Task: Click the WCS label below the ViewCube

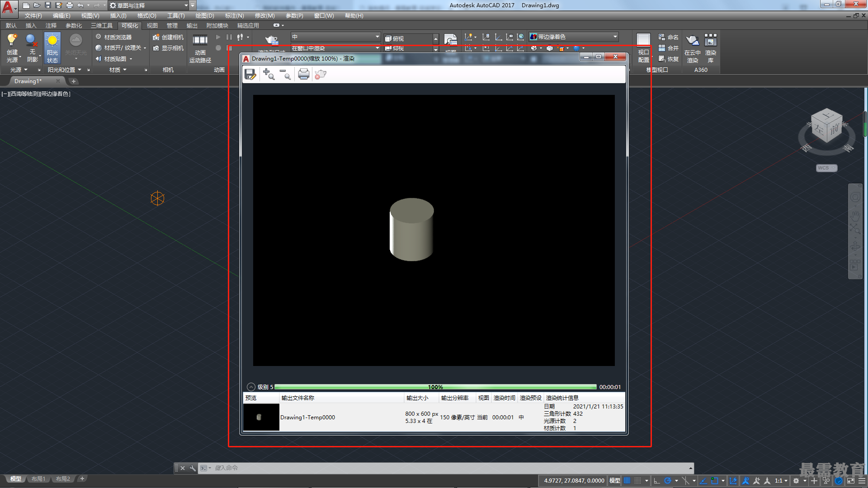Action: (x=826, y=168)
